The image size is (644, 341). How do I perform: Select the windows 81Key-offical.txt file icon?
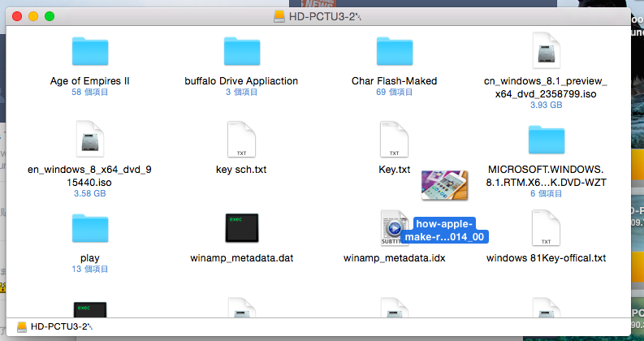(x=547, y=227)
